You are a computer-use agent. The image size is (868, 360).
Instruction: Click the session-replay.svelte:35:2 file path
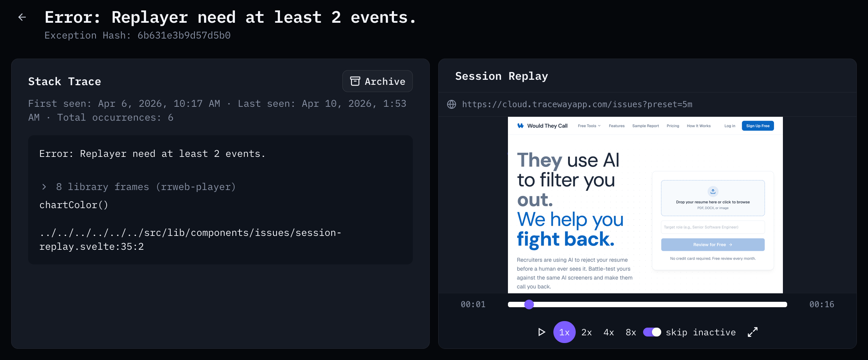[x=190, y=240]
